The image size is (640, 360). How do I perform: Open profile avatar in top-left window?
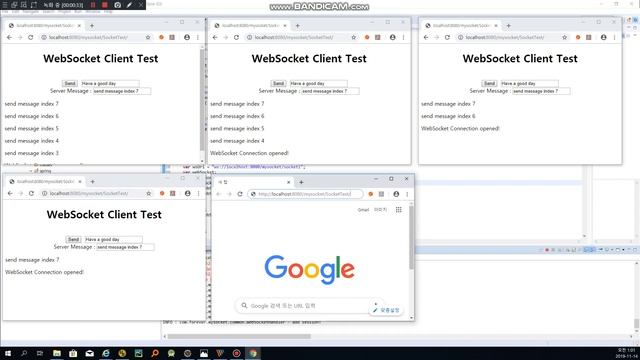pos(187,37)
